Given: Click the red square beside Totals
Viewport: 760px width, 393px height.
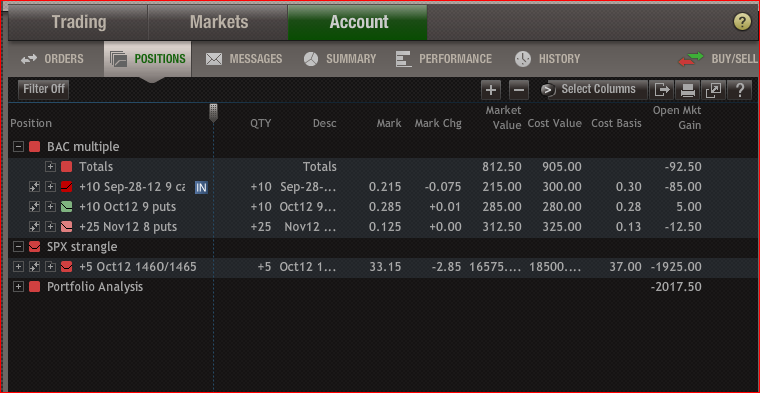Looking at the screenshot, I should pos(66,167).
